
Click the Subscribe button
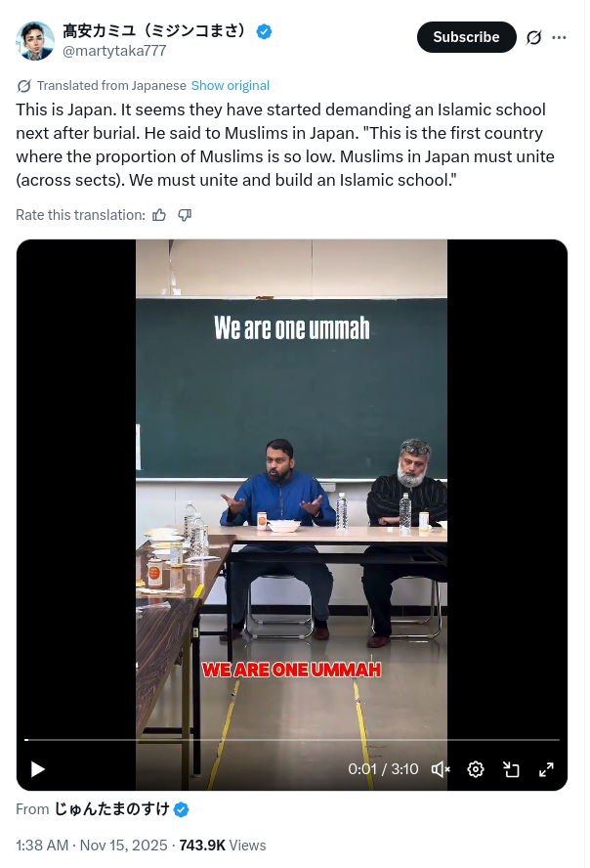[466, 37]
